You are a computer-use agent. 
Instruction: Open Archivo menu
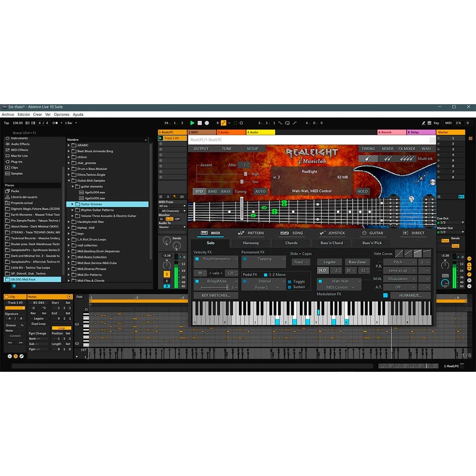tap(8, 114)
